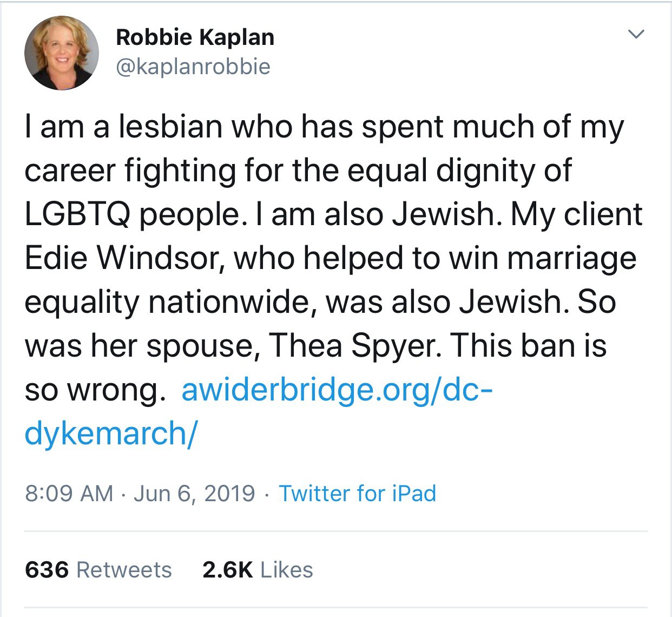Image resolution: width=672 pixels, height=617 pixels.
Task: Click the Jun 6, 2019 date
Action: [x=194, y=494]
